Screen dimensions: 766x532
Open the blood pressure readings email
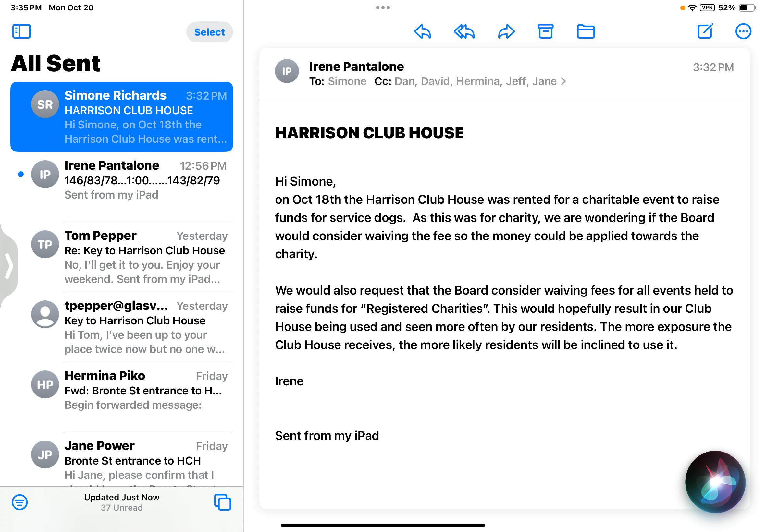(145, 180)
